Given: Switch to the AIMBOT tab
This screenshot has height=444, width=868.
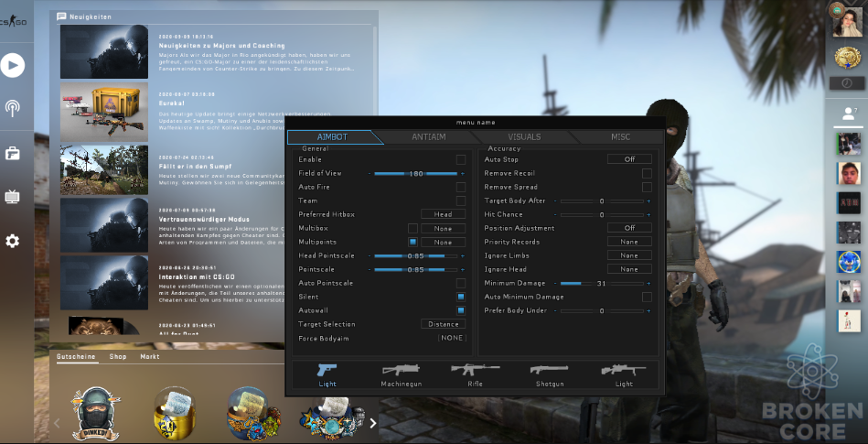Looking at the screenshot, I should click(x=334, y=137).
